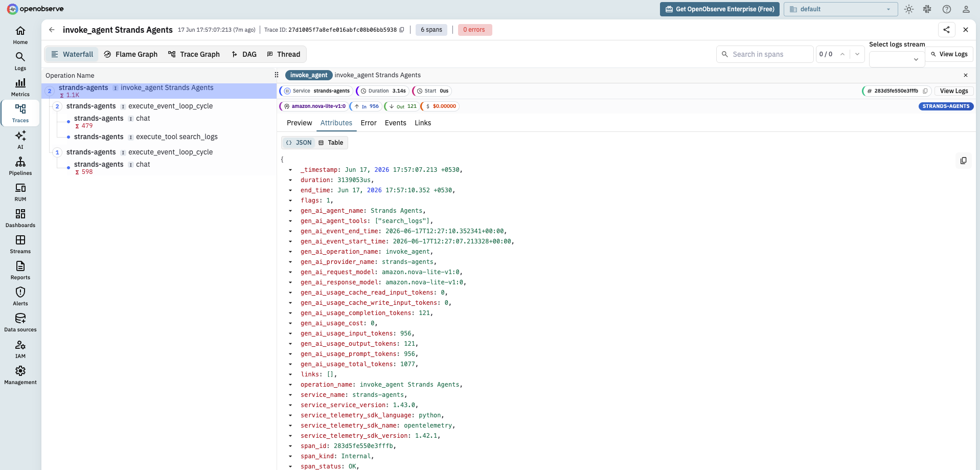Image resolution: width=980 pixels, height=470 pixels.
Task: Collapse the first execute_event_loop_cycle span
Action: point(57,106)
